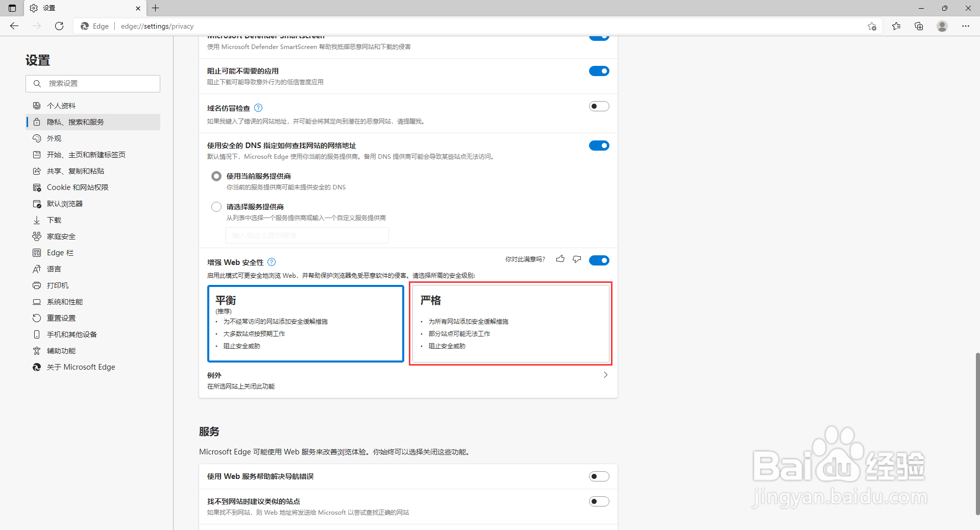Open 打印机 settings

(93, 285)
